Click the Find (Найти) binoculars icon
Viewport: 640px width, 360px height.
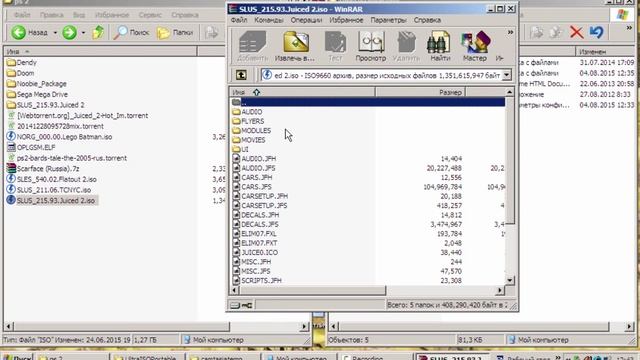click(x=440, y=46)
